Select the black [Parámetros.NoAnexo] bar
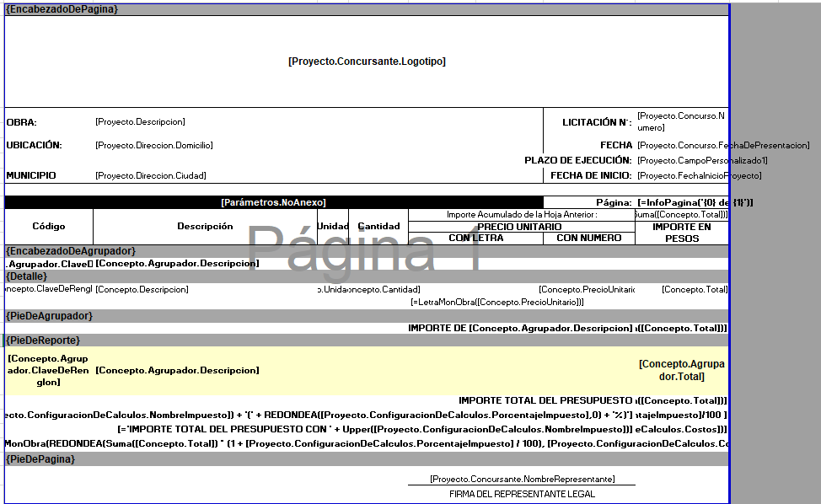This screenshot has width=821, height=504. pyautogui.click(x=273, y=202)
